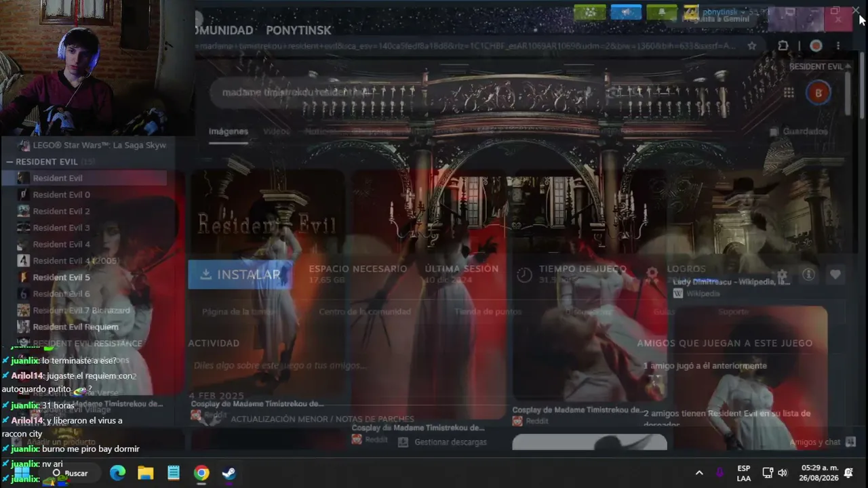This screenshot has height=488, width=868.
Task: Switch to Steam in taskbar
Action: (x=229, y=473)
